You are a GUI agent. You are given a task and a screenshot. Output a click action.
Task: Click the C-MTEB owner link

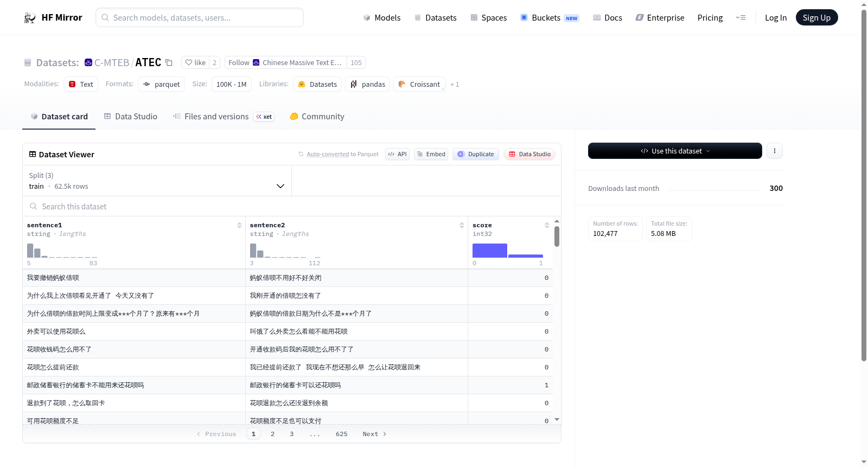(112, 62)
